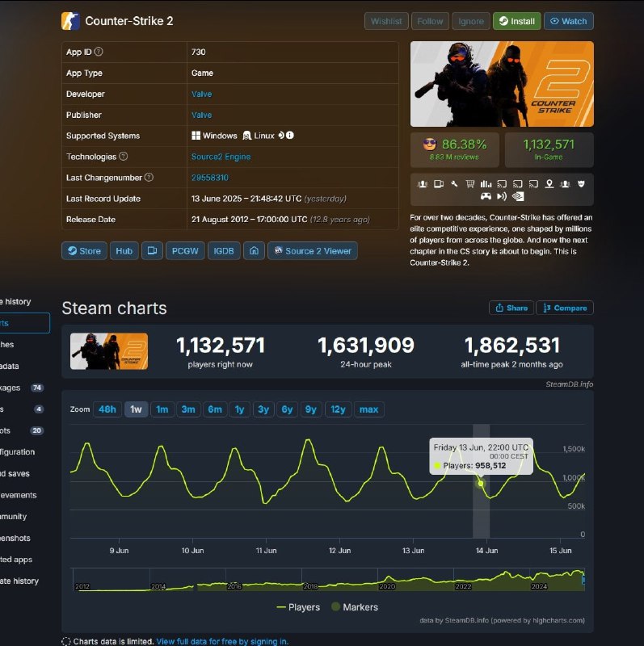The width and height of the screenshot is (644, 646).
Task: Click the help icon next to App ID
Action: click(99, 52)
